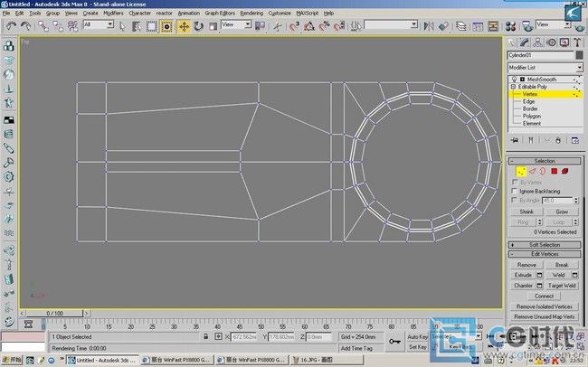Click the X coordinate input field

pyautogui.click(x=243, y=336)
